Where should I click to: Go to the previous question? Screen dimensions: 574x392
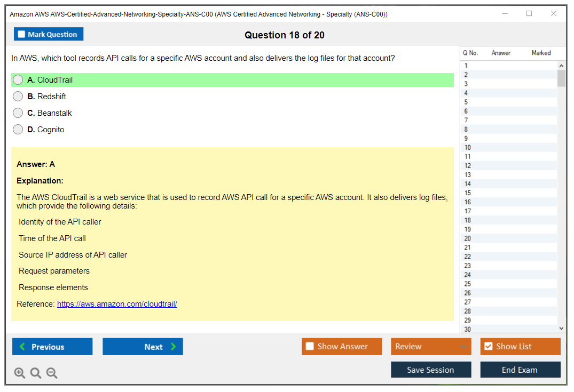click(x=52, y=347)
